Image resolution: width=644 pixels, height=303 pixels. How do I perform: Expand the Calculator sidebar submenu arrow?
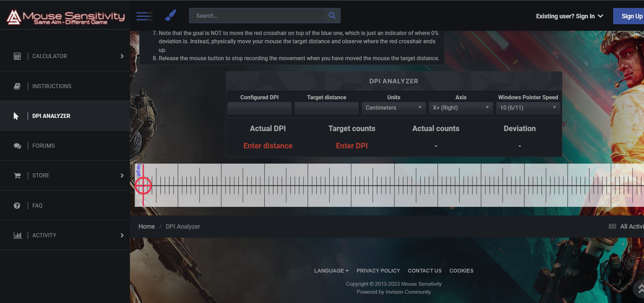122,56
